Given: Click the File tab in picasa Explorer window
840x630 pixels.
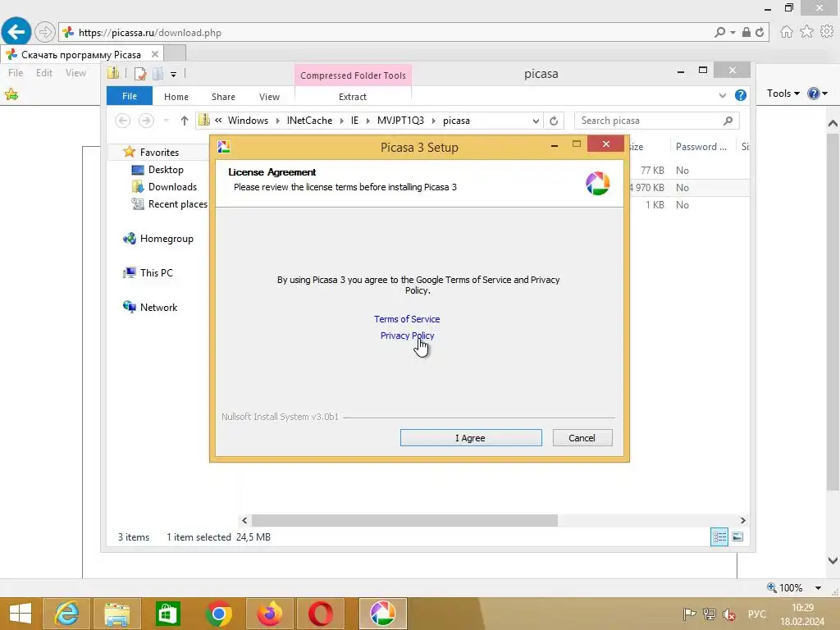Looking at the screenshot, I should [130, 96].
